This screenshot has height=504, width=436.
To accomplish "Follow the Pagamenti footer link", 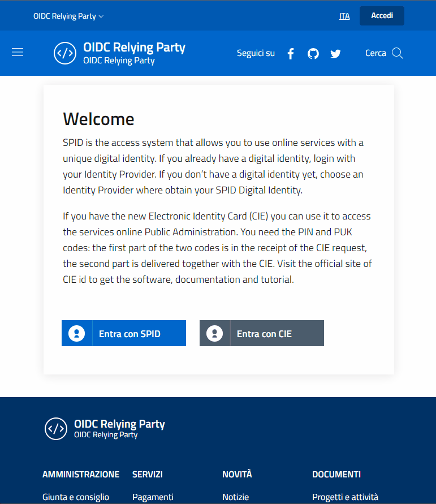I will [153, 497].
